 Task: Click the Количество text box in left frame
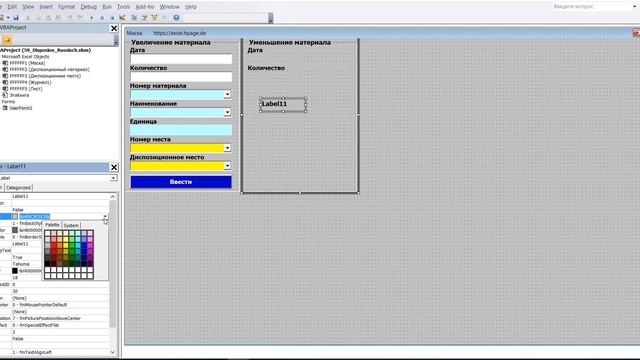(x=181, y=77)
